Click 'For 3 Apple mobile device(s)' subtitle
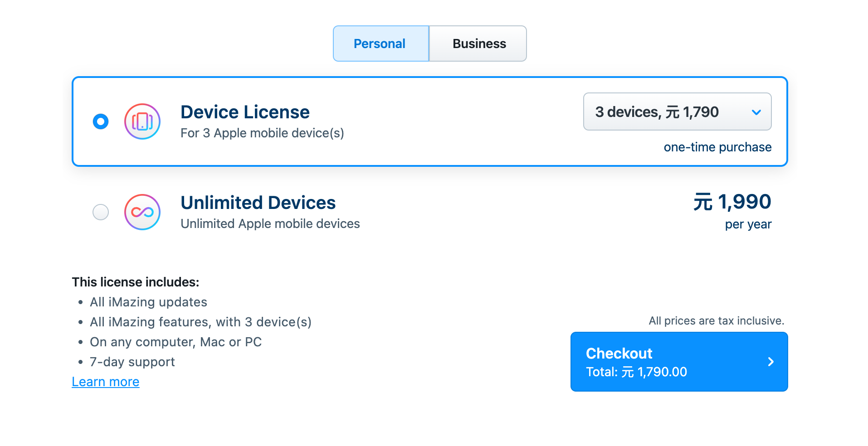The image size is (868, 446). 262,133
